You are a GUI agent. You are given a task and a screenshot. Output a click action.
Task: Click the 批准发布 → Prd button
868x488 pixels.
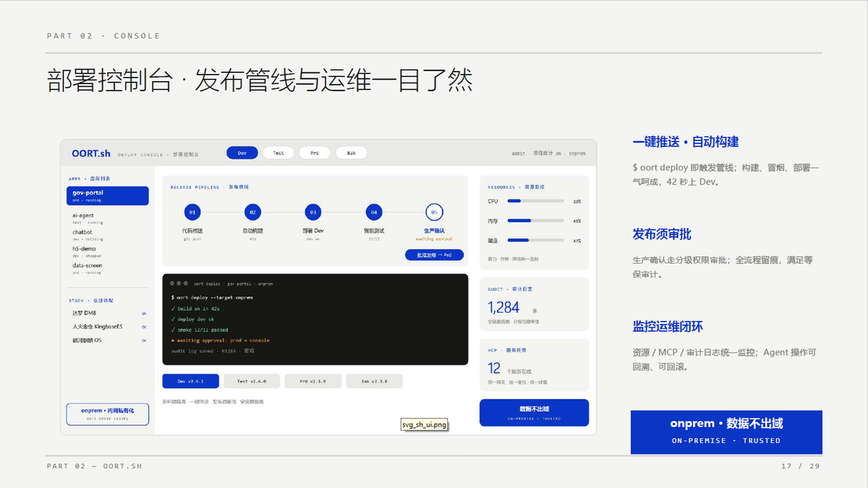tap(434, 255)
